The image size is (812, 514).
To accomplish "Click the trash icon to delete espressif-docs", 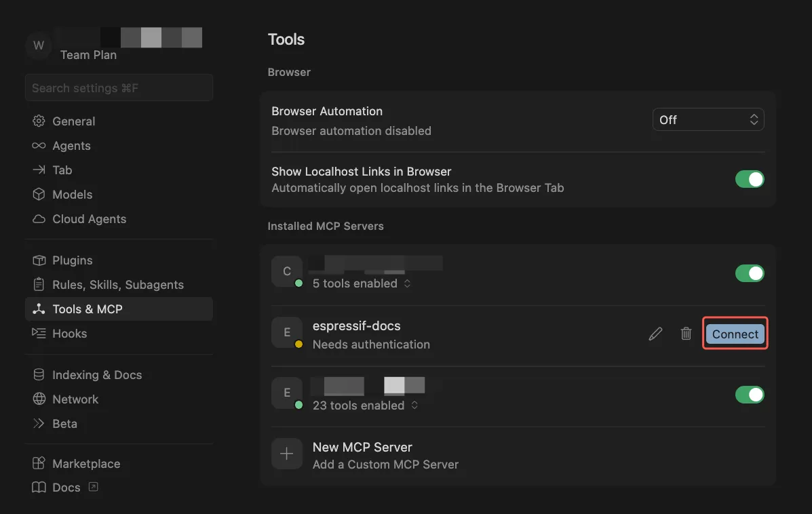I will 686,334.
